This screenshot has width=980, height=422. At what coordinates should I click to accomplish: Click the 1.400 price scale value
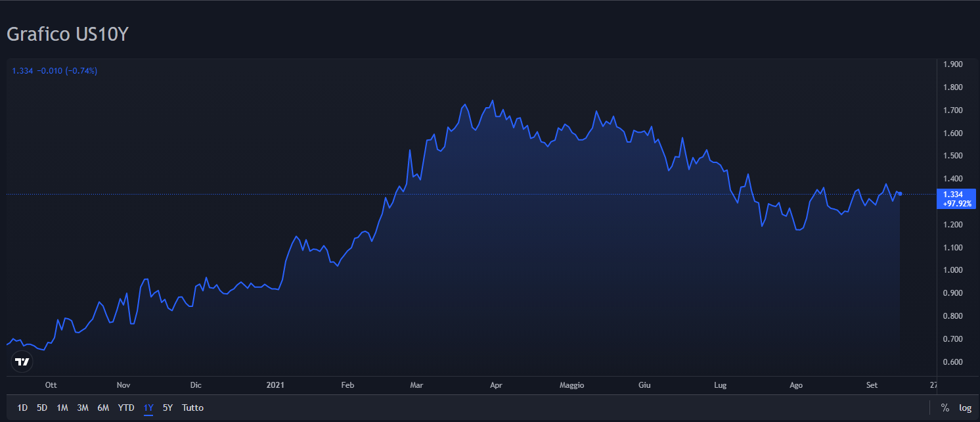[x=953, y=179]
